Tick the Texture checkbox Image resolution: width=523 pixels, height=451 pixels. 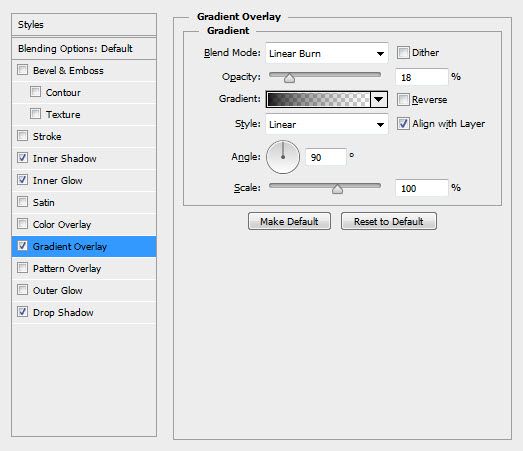click(35, 114)
